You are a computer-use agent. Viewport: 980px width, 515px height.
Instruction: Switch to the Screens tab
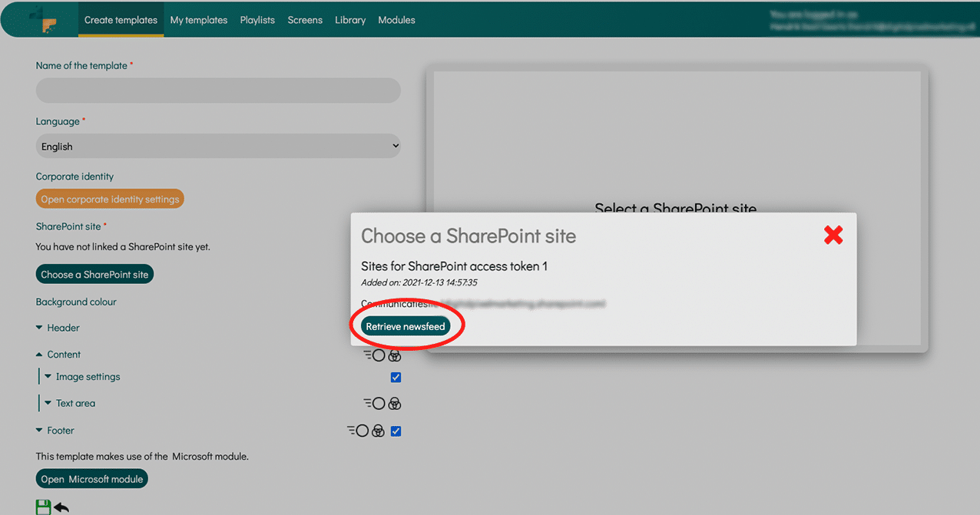pyautogui.click(x=305, y=20)
